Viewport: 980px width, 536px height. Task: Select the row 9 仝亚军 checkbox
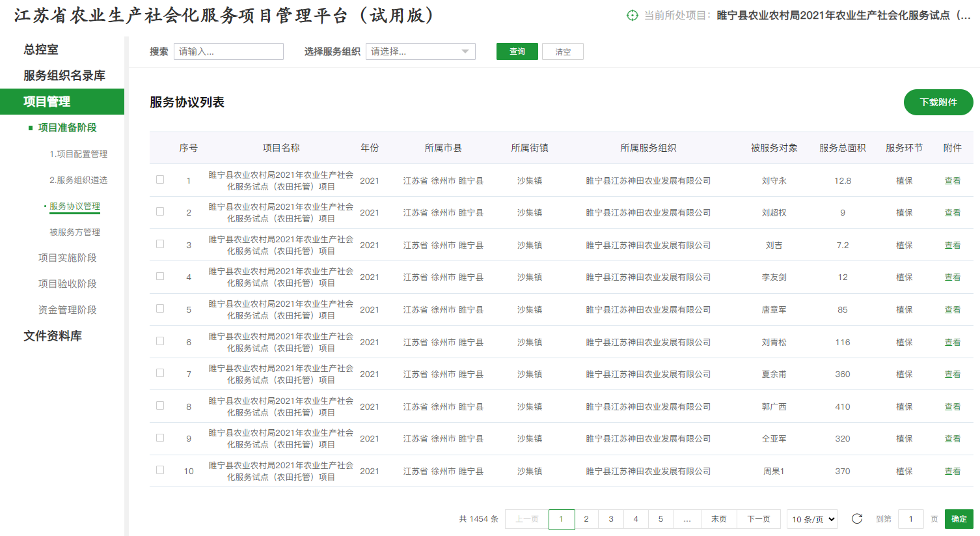160,438
